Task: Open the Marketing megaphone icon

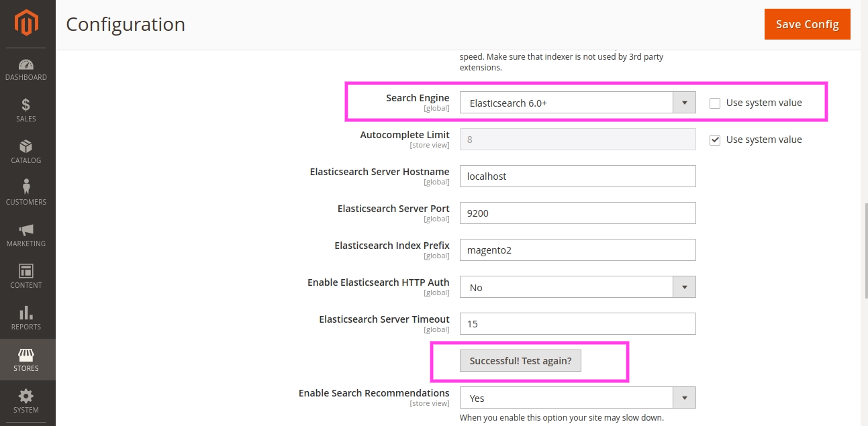Action: tap(26, 229)
